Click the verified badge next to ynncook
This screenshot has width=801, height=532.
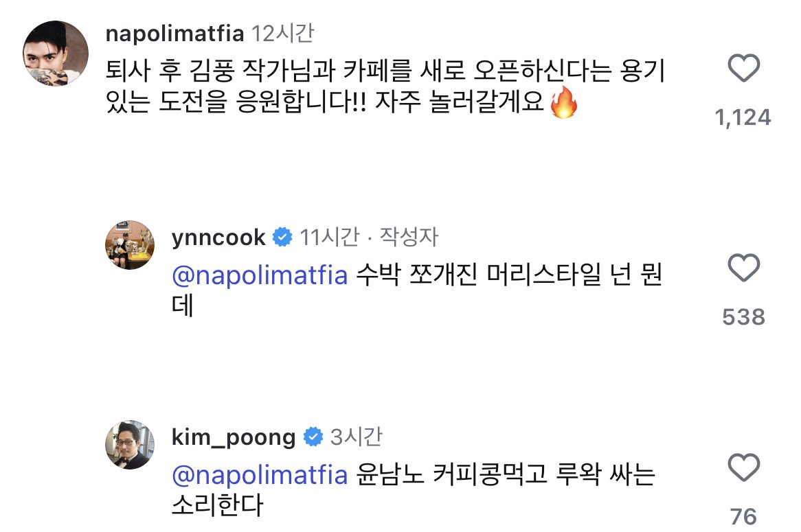point(281,237)
